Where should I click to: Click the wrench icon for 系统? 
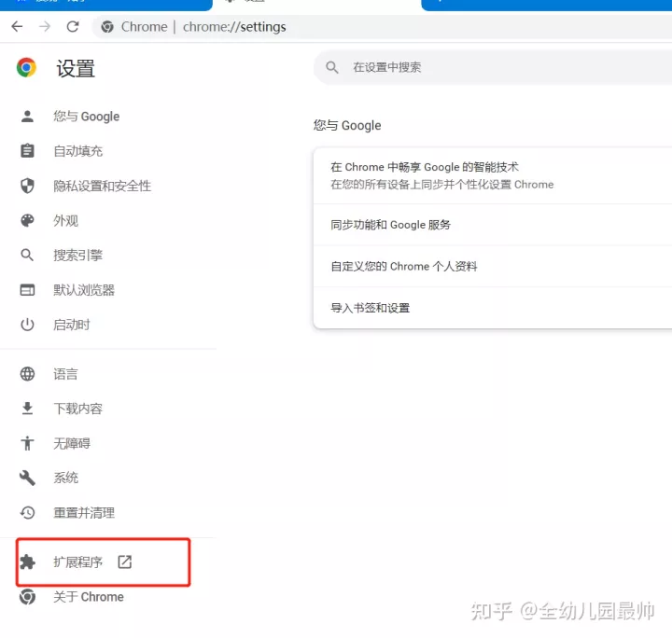27,478
